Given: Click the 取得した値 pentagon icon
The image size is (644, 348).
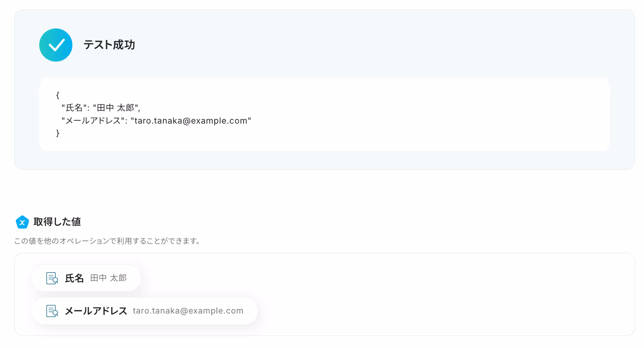Looking at the screenshot, I should (x=22, y=222).
